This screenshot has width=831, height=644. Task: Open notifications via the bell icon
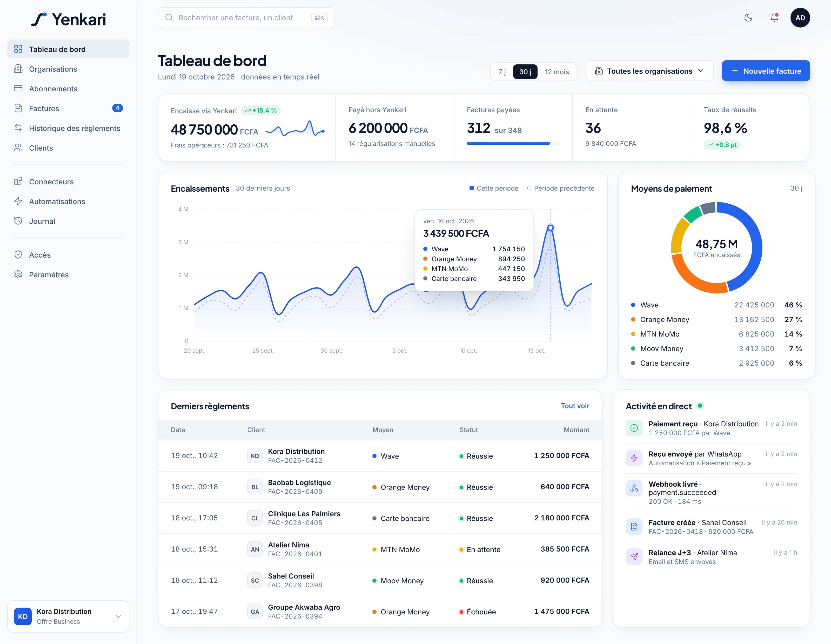point(774,17)
